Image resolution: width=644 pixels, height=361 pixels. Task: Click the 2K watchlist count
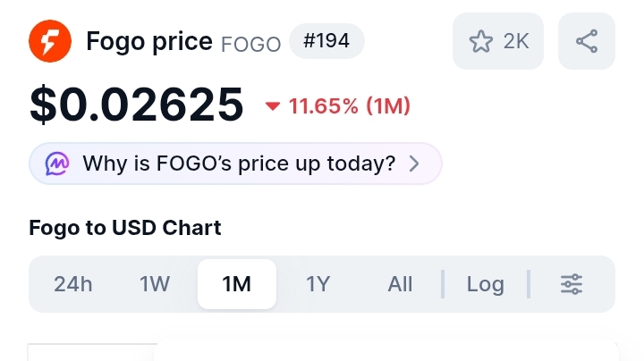pos(516,41)
